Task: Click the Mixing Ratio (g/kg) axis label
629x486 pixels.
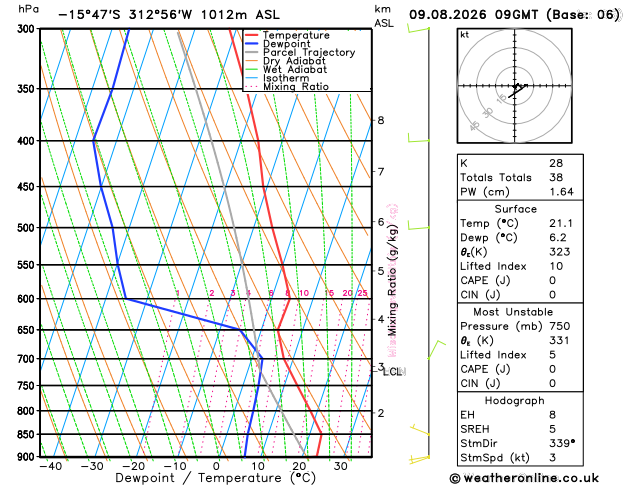Action: 392,281
